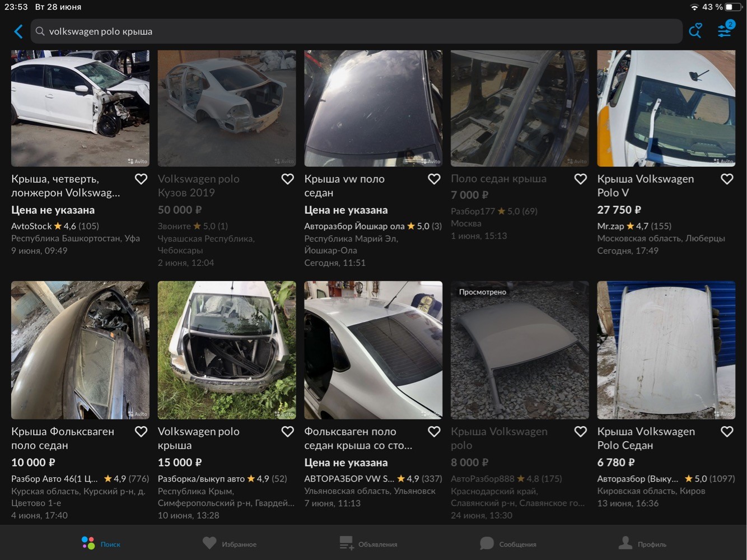Image resolution: width=747 pixels, height=560 pixels.
Task: Click the status bar battery indicator
Action: [x=732, y=7]
